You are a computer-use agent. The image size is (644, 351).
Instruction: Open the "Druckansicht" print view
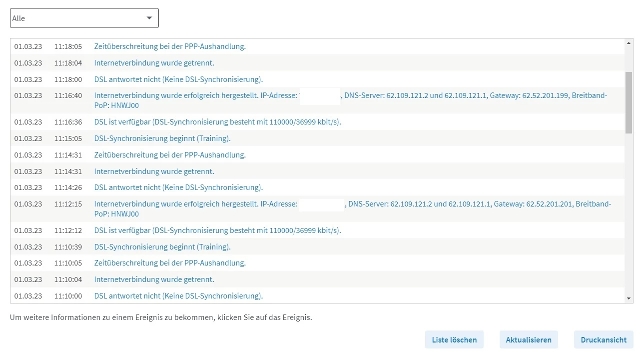coord(603,339)
